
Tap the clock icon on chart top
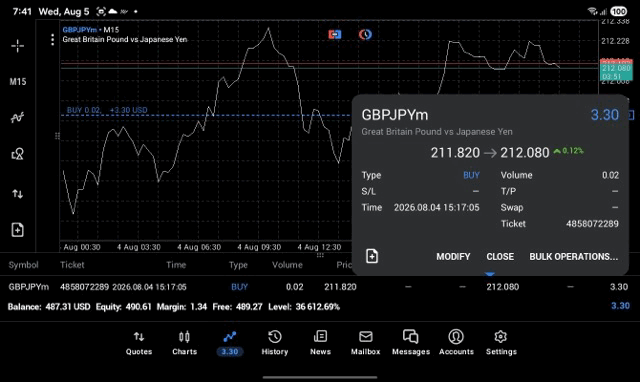[365, 34]
